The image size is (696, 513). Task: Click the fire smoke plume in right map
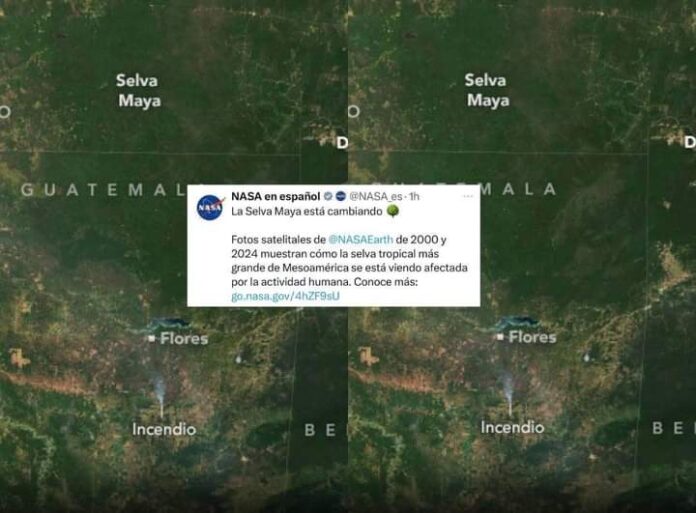pos(507,391)
